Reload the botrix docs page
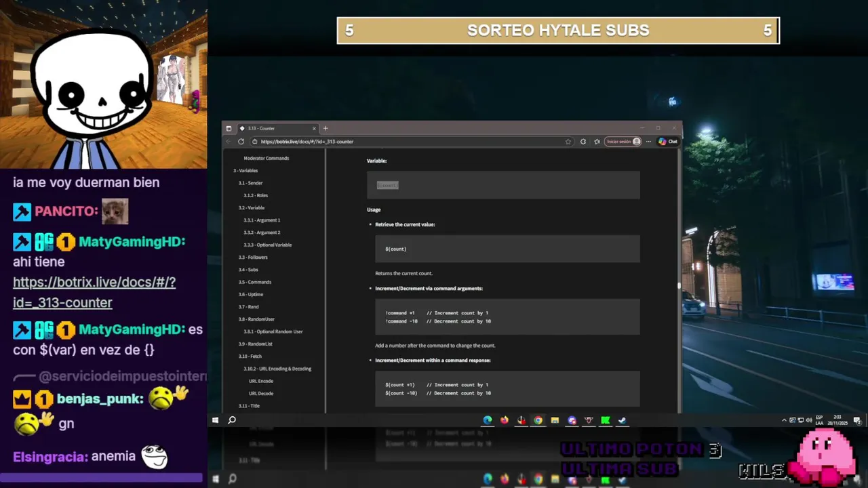The image size is (868, 488). [241, 142]
